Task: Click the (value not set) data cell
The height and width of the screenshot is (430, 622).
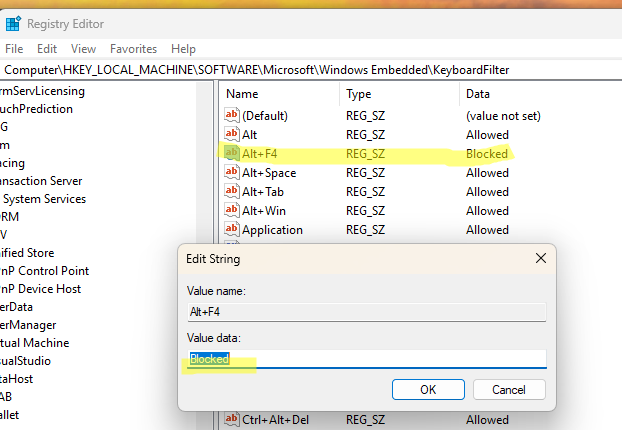Action: (503, 116)
